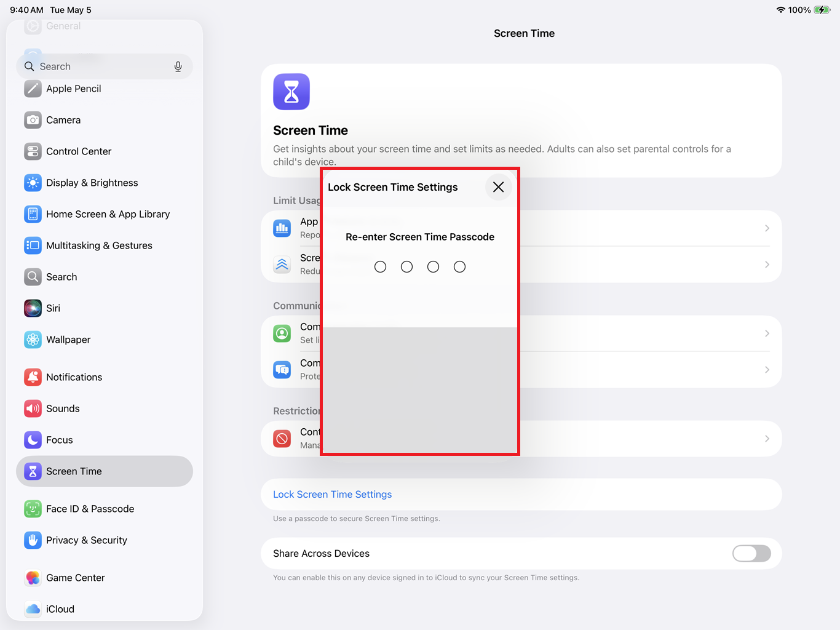Tap the microphone dictation icon in search
The image size is (840, 630).
pos(178,66)
